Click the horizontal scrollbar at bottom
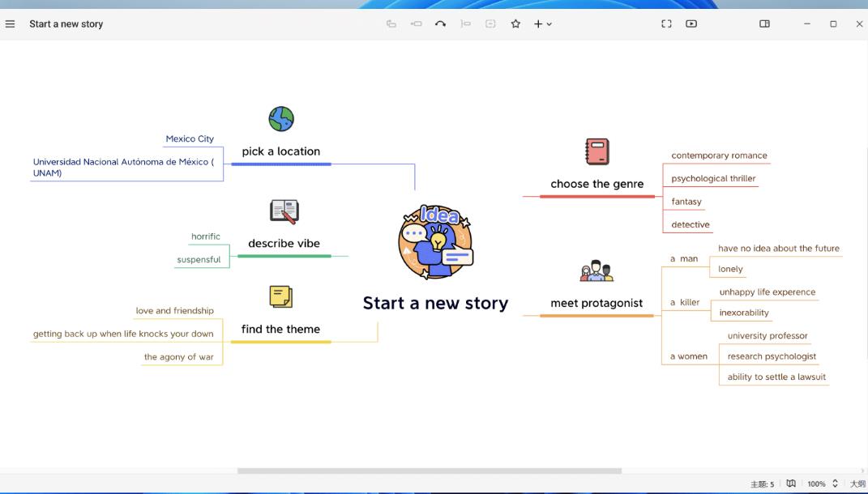868x494 pixels. (429, 471)
